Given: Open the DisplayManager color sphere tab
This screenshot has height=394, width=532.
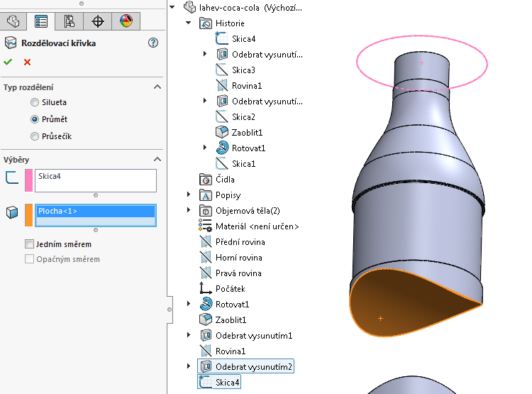Looking at the screenshot, I should click(126, 21).
